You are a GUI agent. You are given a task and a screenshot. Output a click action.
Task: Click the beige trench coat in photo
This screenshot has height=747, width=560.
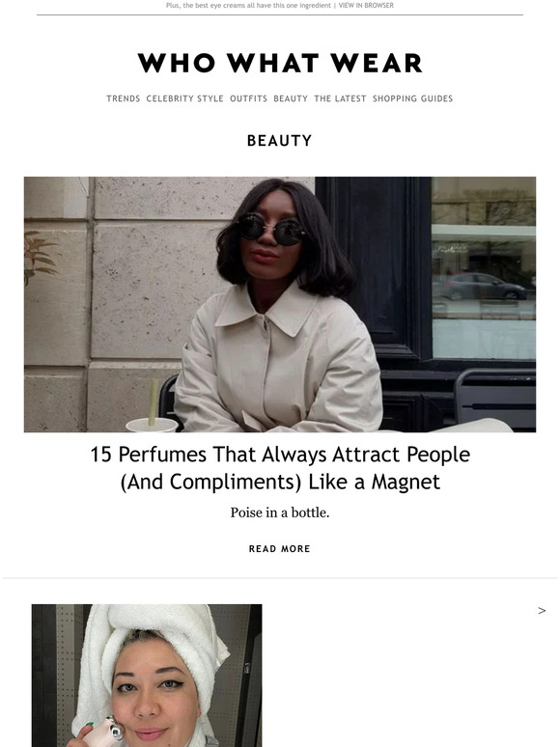[x=279, y=362]
